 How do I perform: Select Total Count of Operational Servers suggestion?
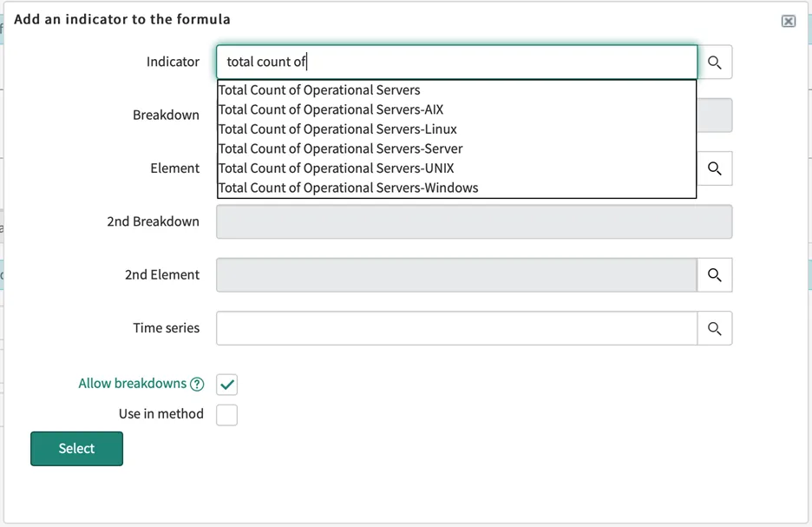pyautogui.click(x=319, y=90)
